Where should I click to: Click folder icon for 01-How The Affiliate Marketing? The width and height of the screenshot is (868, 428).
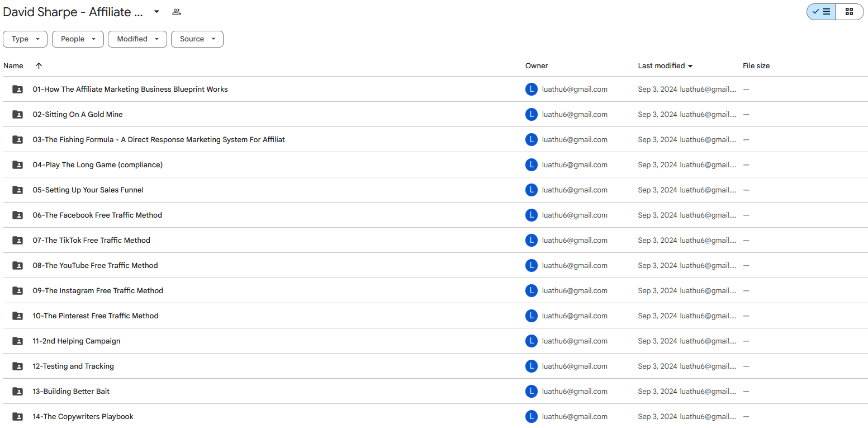coord(18,90)
